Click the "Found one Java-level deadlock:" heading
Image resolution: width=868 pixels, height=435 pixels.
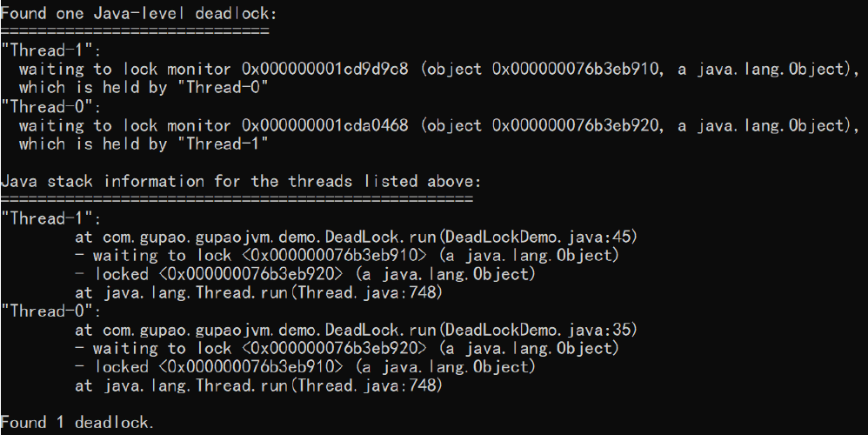click(x=138, y=13)
